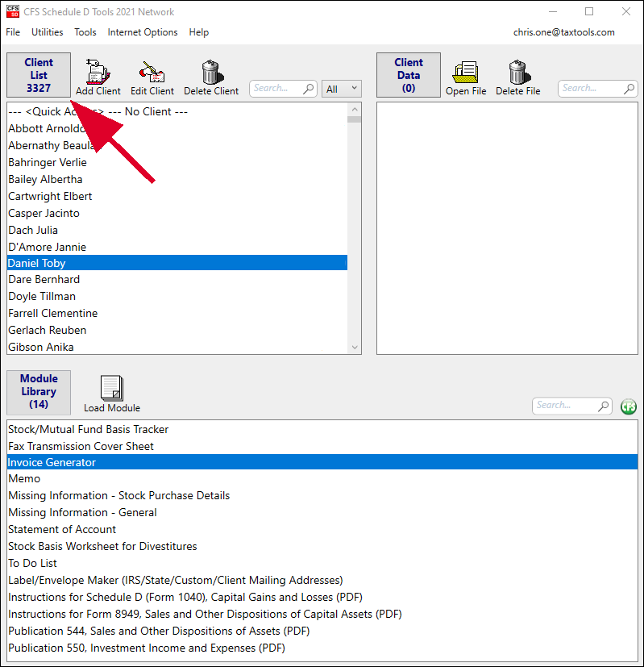Select the highlighted Daniel Toby row

[x=177, y=263]
